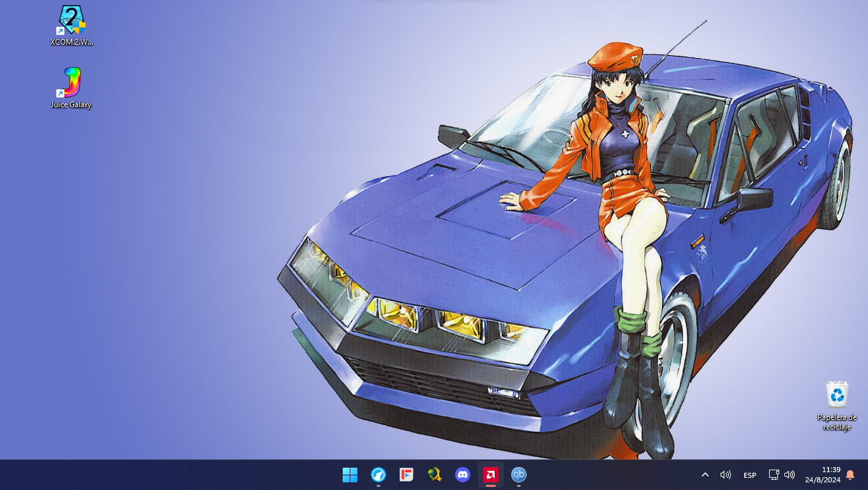The width and height of the screenshot is (868, 490).
Task: Open the network status tray icon
Action: click(x=774, y=475)
